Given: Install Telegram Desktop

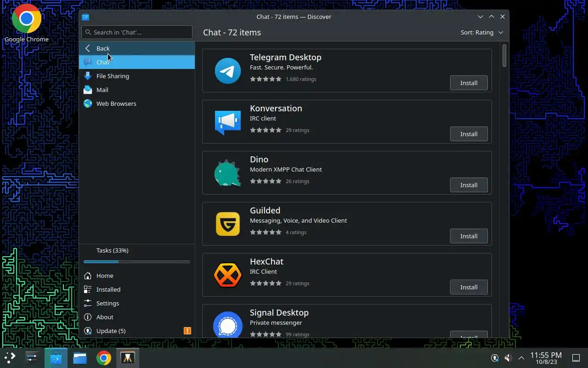Looking at the screenshot, I should click(x=469, y=83).
